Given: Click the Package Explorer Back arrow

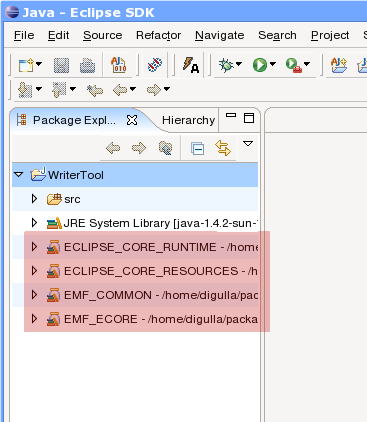Looking at the screenshot, I should click(113, 148).
